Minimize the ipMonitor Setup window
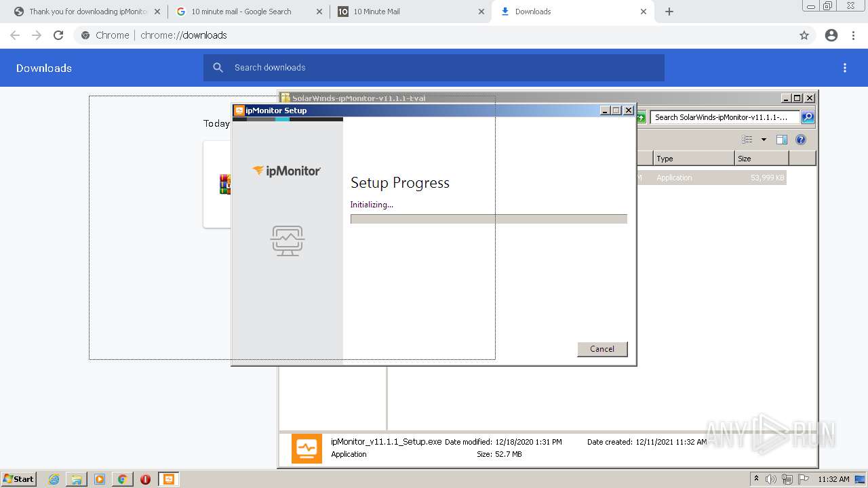This screenshot has width=868, height=488. pyautogui.click(x=605, y=110)
